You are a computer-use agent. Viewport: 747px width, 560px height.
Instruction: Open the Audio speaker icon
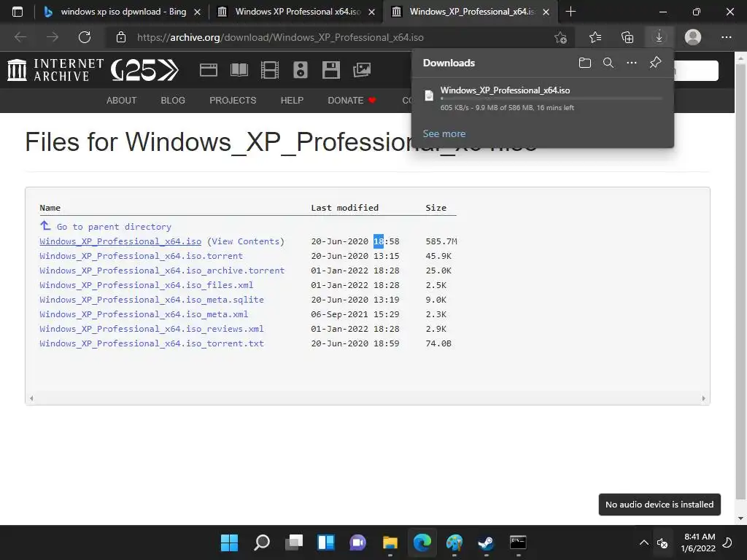300,70
